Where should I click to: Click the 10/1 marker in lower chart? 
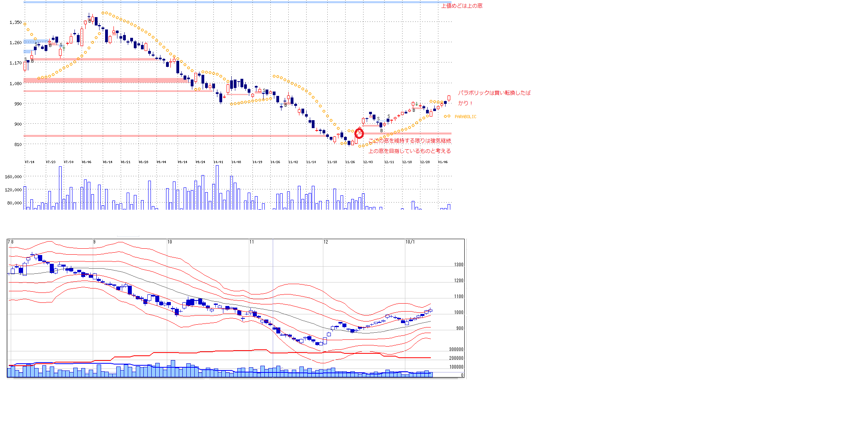click(410, 242)
